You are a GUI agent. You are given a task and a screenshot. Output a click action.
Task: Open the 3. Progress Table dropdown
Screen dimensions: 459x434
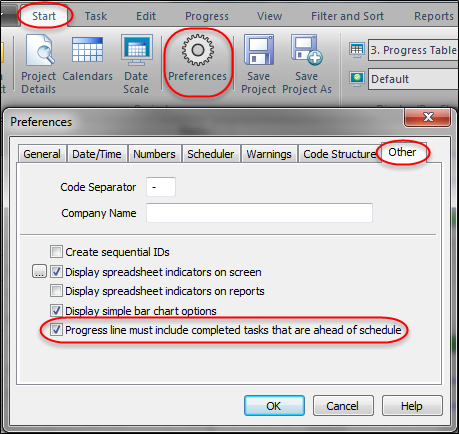[413, 50]
